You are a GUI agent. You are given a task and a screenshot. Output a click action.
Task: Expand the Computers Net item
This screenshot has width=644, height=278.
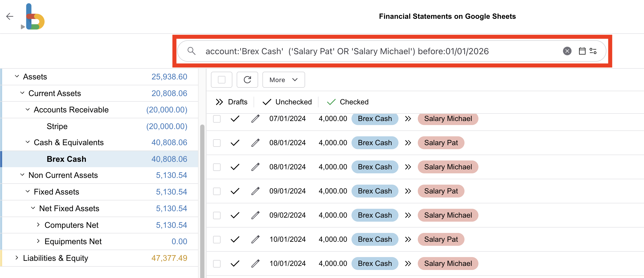(38, 225)
